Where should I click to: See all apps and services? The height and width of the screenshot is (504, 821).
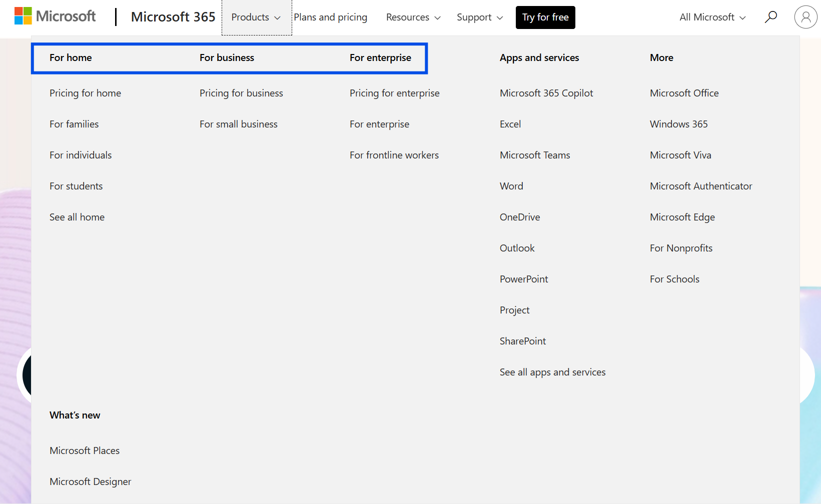[552, 372]
